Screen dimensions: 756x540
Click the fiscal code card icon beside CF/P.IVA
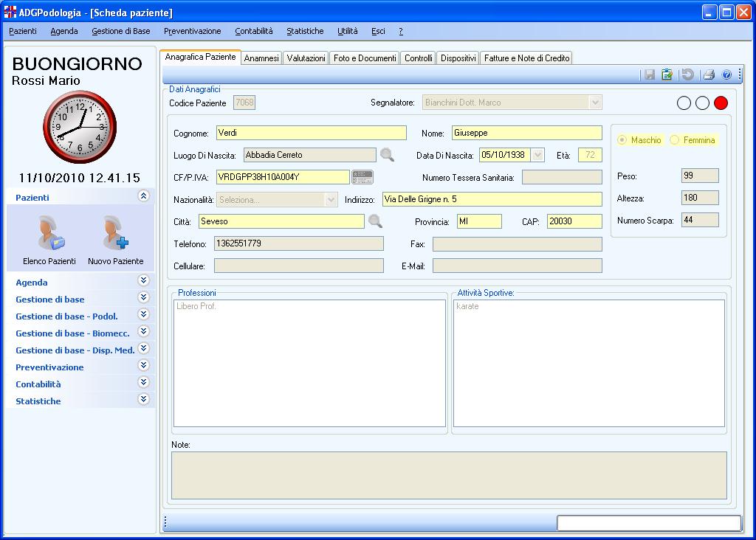(362, 177)
